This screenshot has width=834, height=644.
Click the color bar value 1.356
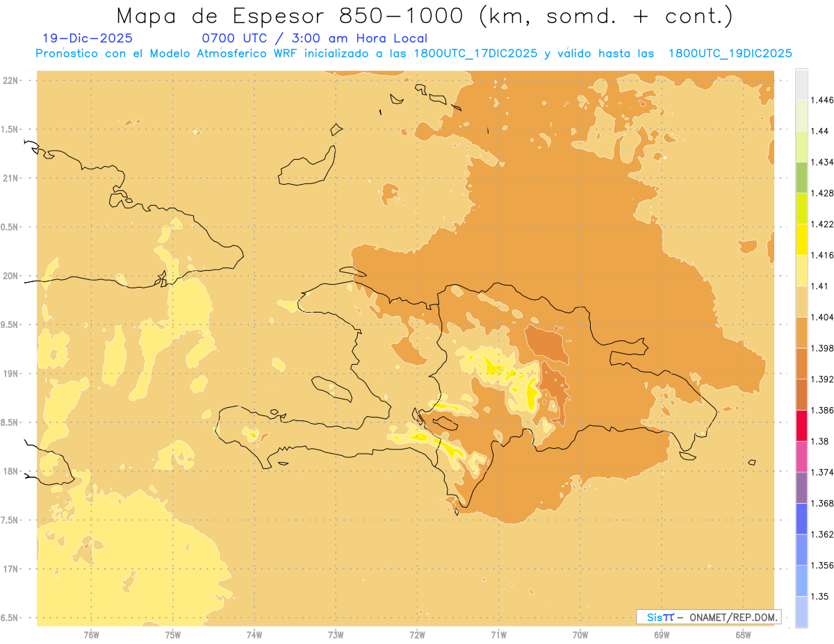822,565
